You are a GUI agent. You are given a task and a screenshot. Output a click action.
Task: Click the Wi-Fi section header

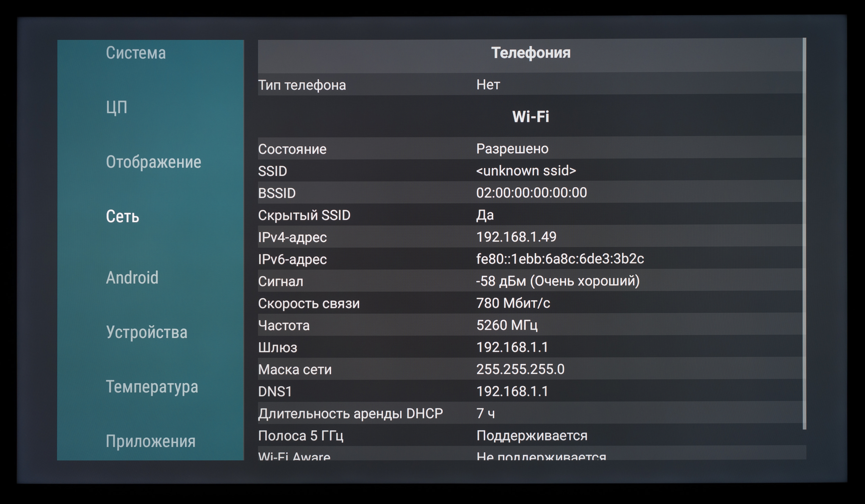point(530,116)
